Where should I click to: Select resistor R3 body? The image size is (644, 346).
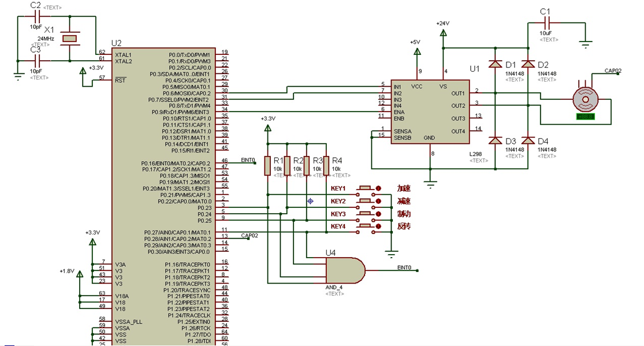(307, 166)
